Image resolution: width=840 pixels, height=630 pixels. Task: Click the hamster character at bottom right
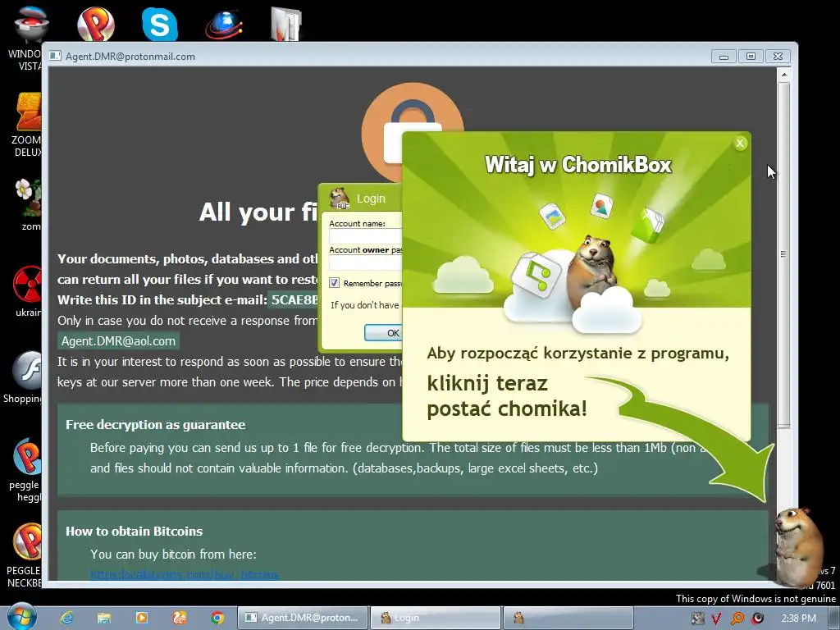click(x=799, y=546)
